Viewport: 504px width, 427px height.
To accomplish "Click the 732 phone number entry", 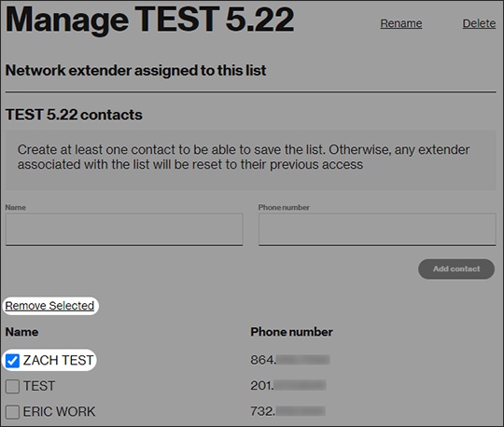I will [288, 411].
